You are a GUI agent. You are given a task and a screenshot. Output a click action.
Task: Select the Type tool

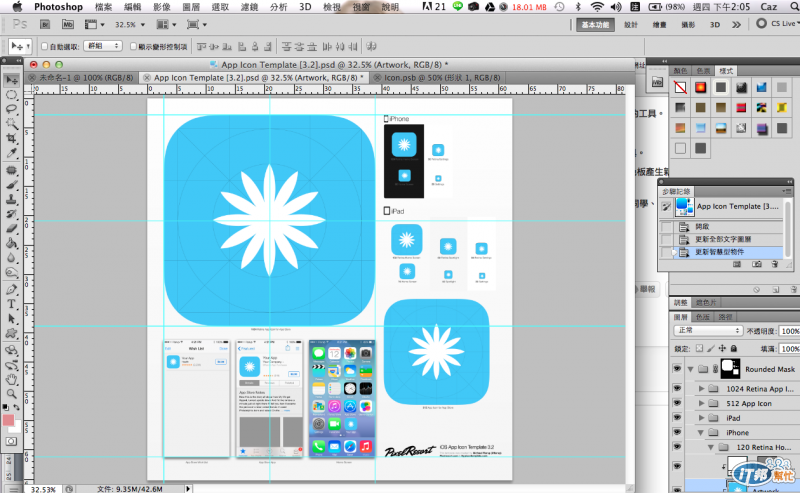11,304
